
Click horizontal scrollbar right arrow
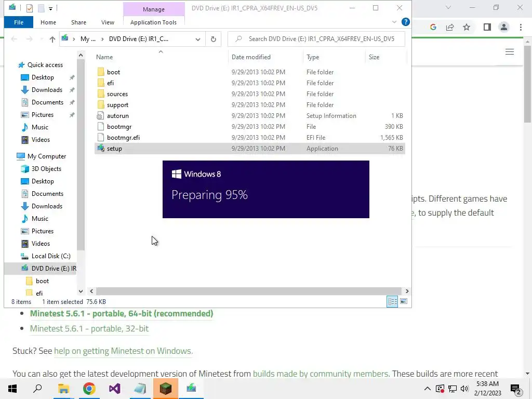(x=407, y=291)
